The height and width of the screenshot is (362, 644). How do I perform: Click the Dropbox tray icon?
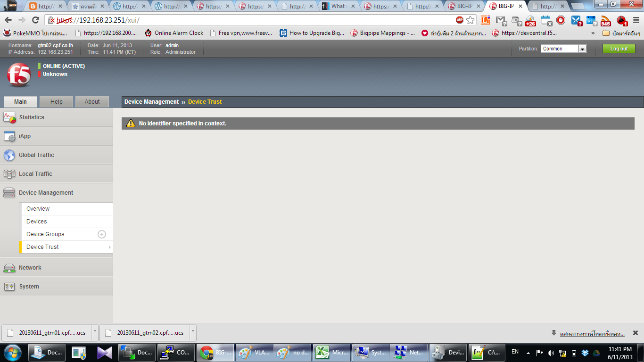(585, 353)
